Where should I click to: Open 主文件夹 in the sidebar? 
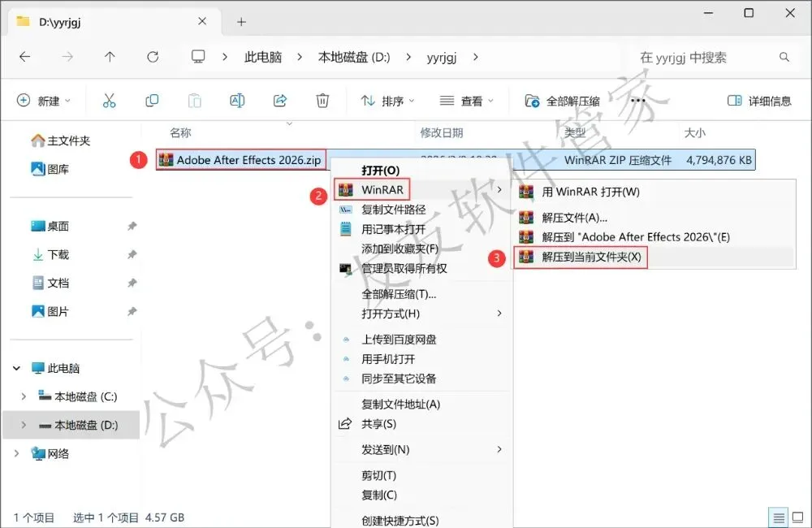(61, 141)
